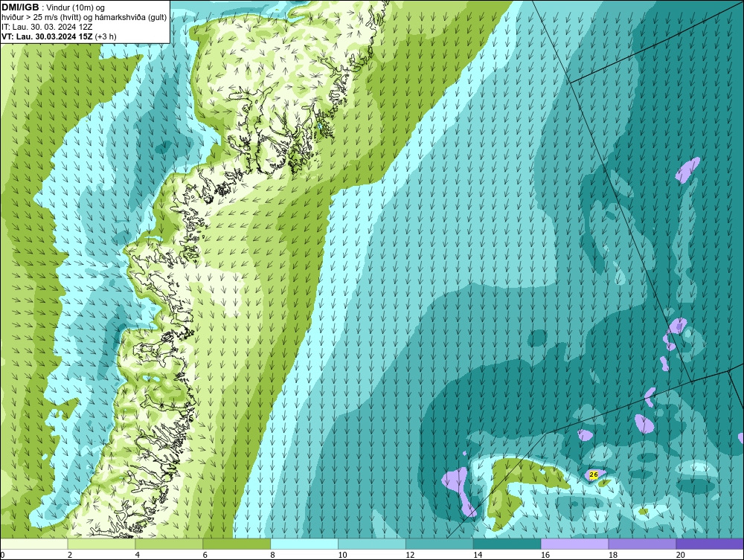The width and height of the screenshot is (744, 560).
Task: Click the hviður > 25 m/s description line
Action: (x=84, y=18)
